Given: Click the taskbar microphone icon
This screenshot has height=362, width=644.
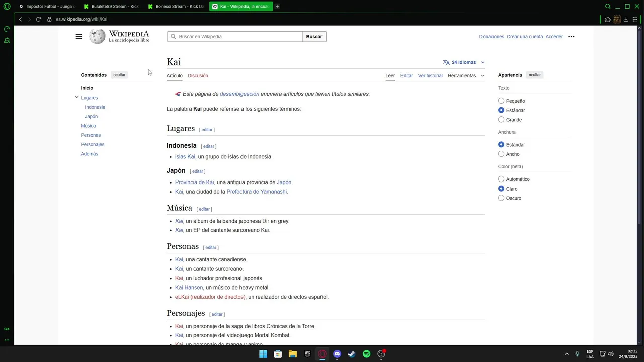Looking at the screenshot, I should tap(577, 354).
